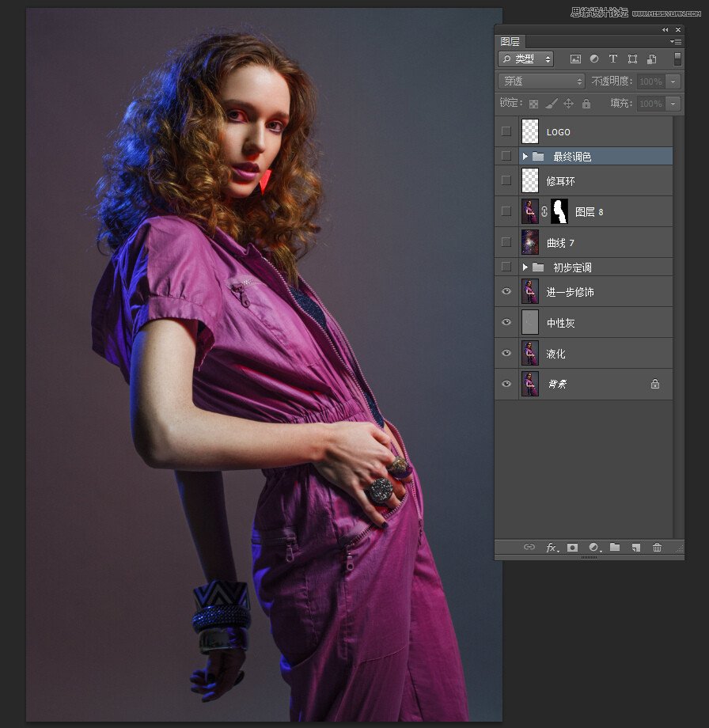Open the 穿透 blend mode dropdown
Viewport: 709px width, 728px height.
coord(541,82)
